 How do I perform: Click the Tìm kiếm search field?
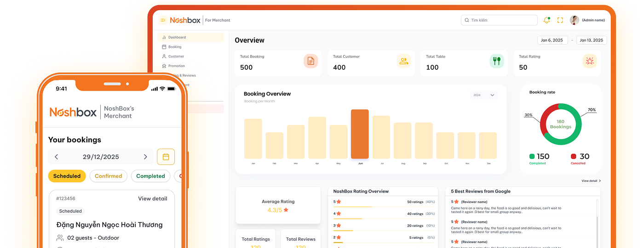coord(499,20)
